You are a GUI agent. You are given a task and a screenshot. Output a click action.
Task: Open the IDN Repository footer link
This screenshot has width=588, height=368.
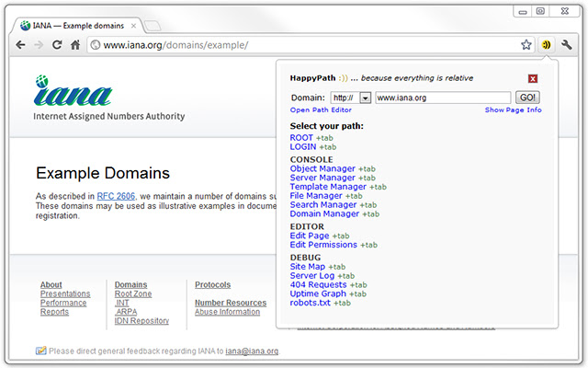click(x=141, y=321)
